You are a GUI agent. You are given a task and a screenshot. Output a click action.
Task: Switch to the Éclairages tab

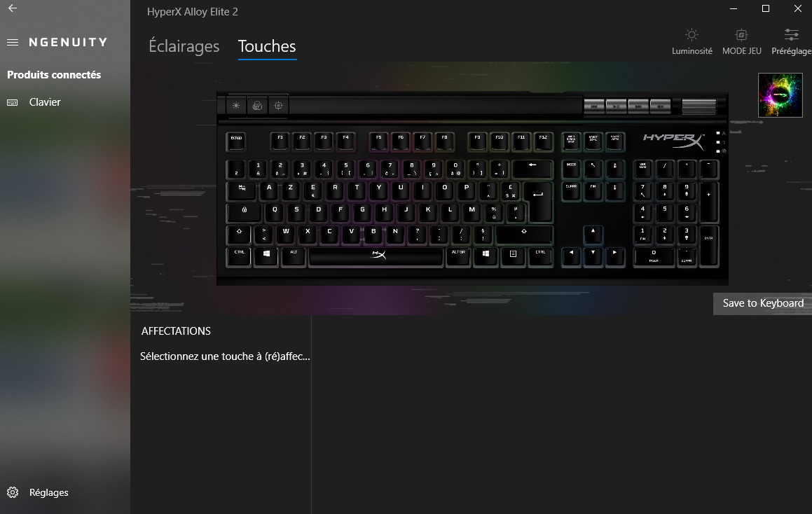[184, 46]
